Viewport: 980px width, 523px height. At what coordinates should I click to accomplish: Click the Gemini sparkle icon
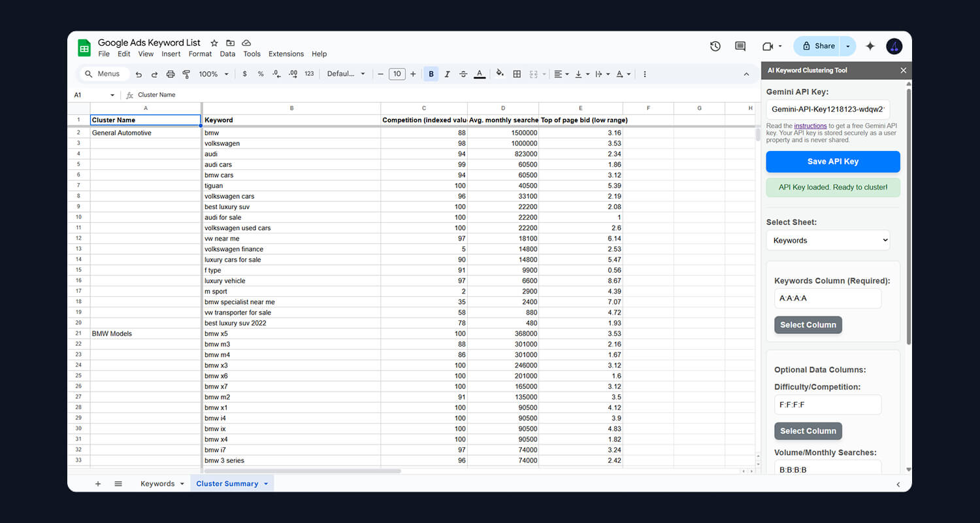870,46
